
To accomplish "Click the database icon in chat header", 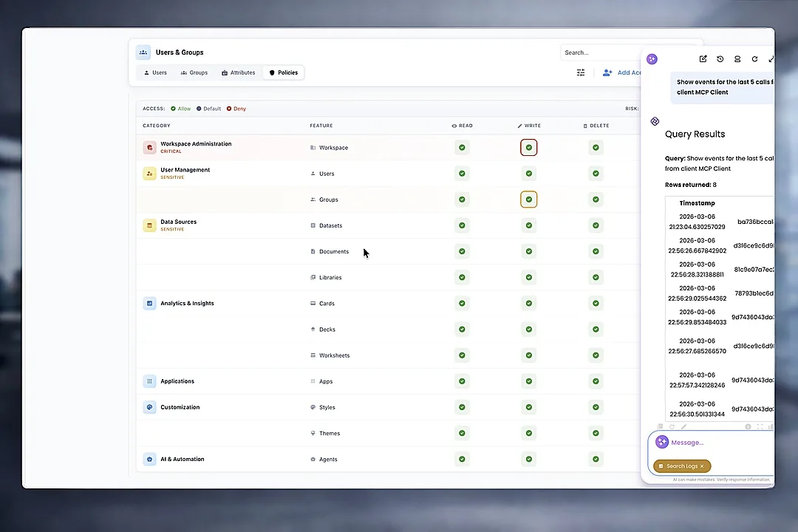I will coord(737,59).
